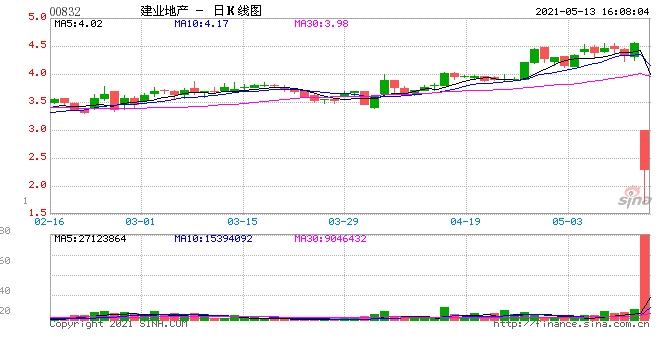
Task: Open the http://finance.sina.com.cn link text
Action: (x=571, y=324)
